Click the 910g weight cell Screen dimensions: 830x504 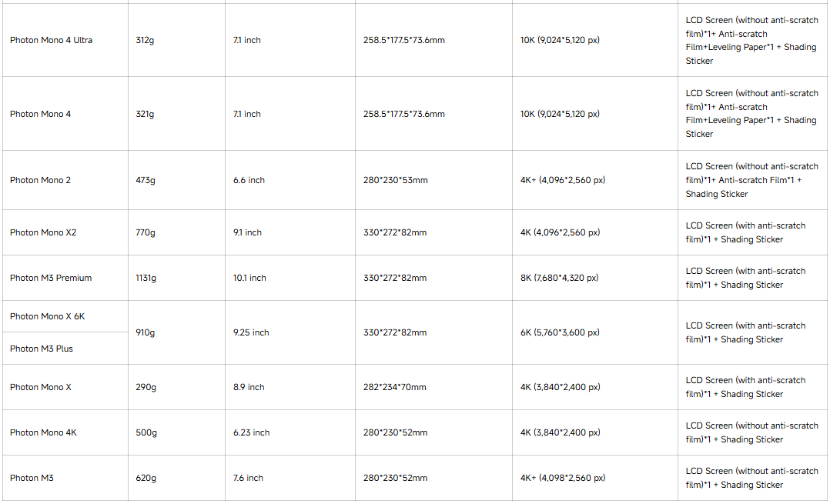coord(146,332)
